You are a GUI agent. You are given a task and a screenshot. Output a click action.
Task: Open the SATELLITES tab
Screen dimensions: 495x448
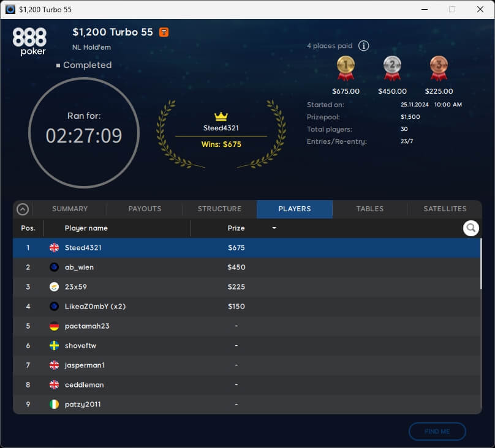pyautogui.click(x=445, y=209)
